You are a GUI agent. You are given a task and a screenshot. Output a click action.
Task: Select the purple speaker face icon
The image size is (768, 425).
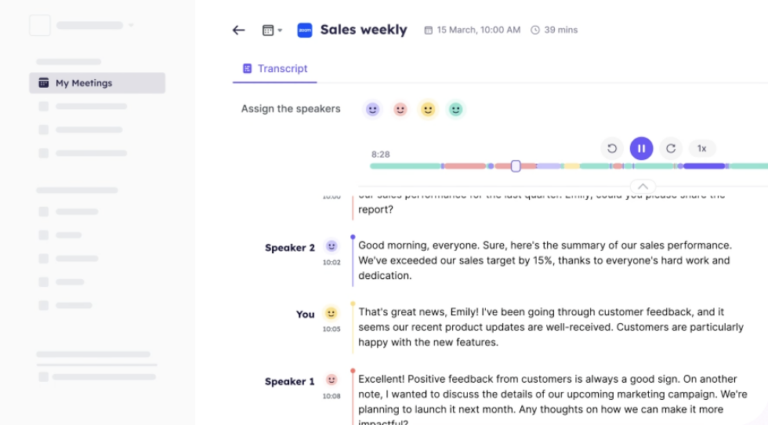(x=373, y=109)
